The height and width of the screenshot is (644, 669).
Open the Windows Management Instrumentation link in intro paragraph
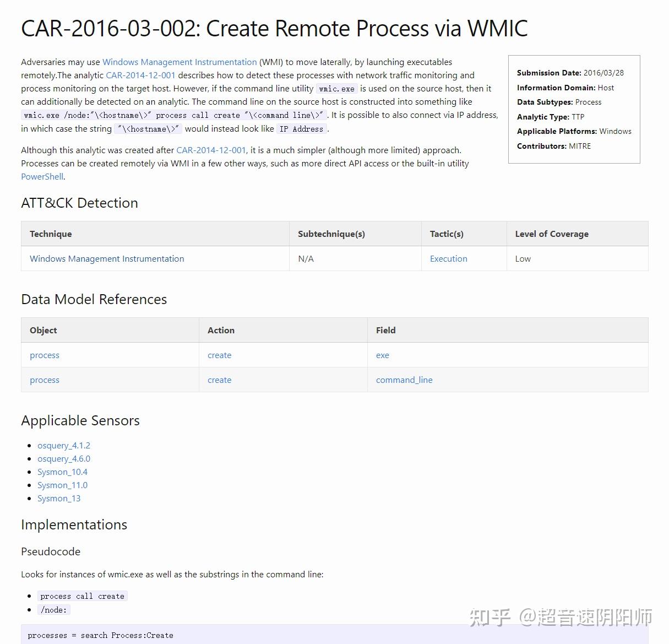click(x=180, y=62)
